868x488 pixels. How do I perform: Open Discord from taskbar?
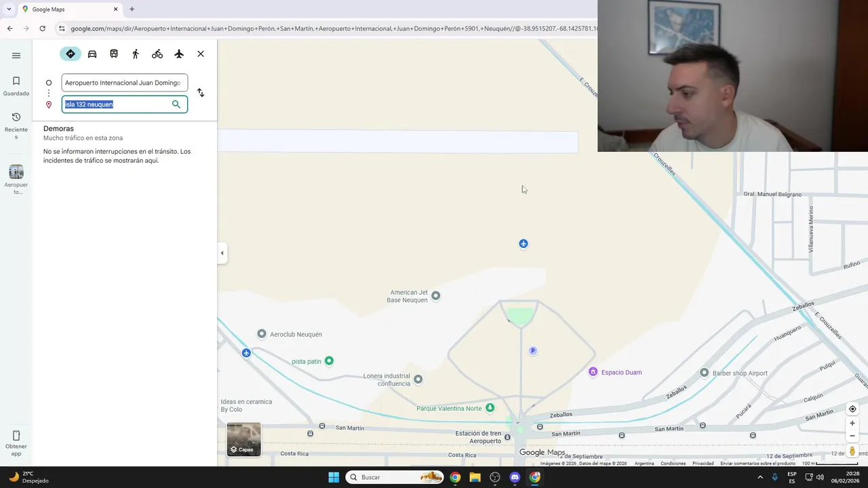click(515, 477)
